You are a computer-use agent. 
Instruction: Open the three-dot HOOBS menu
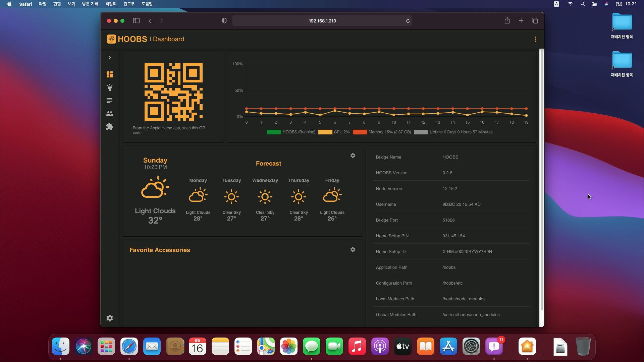pyautogui.click(x=536, y=39)
